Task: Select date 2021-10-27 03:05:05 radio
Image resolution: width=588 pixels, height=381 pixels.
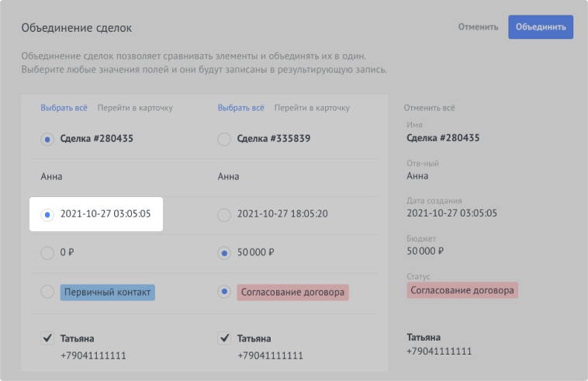Action: pyautogui.click(x=47, y=213)
